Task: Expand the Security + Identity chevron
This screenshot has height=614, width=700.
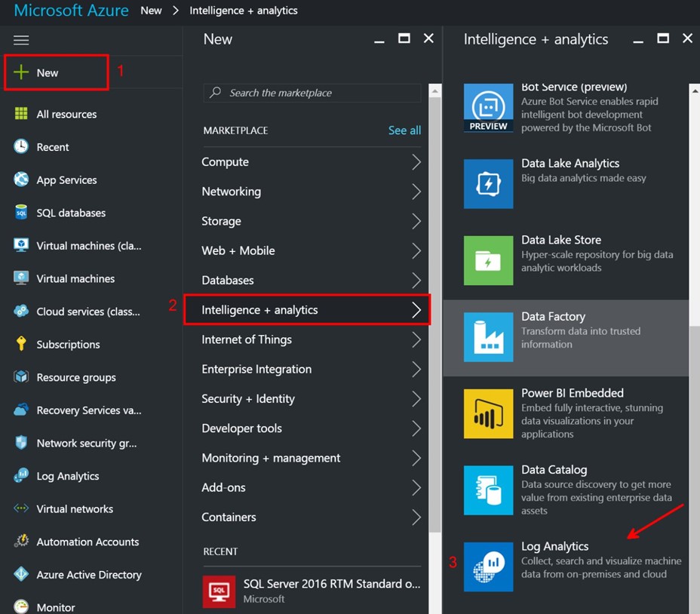Action: 416,399
